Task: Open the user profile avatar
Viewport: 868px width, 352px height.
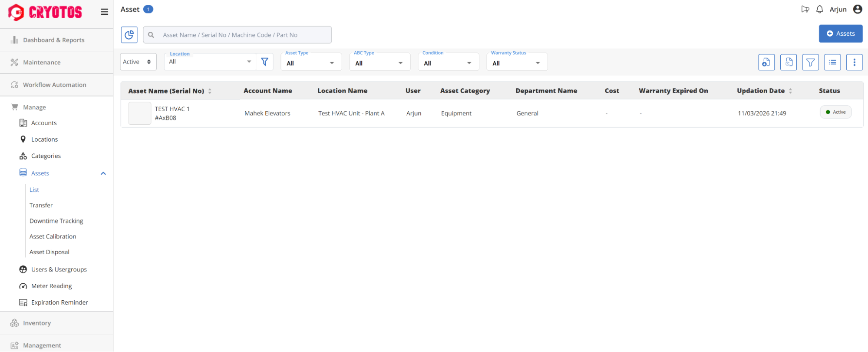Action: [x=857, y=10]
